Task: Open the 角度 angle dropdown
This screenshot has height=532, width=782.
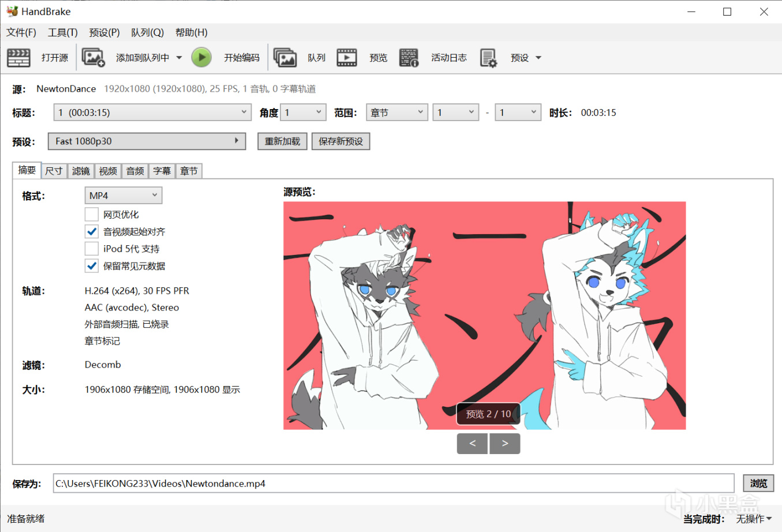Action: [303, 113]
